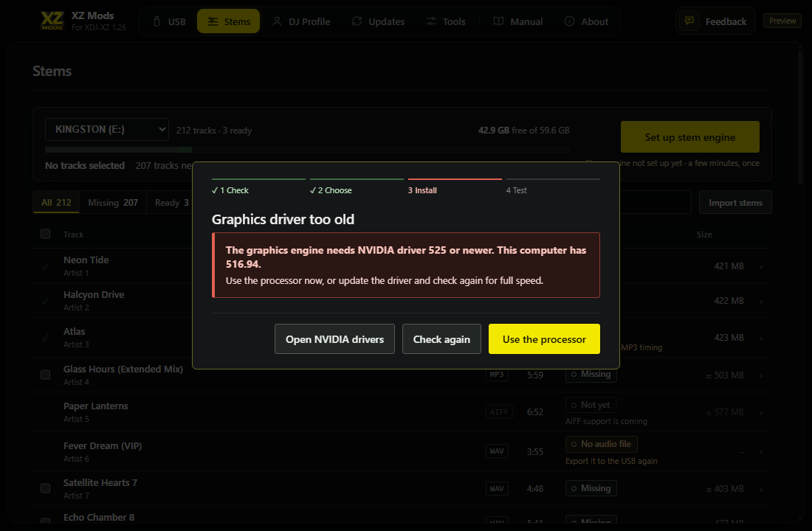
Task: Open the KINGSTON (E:) drive dropdown
Action: (x=107, y=129)
